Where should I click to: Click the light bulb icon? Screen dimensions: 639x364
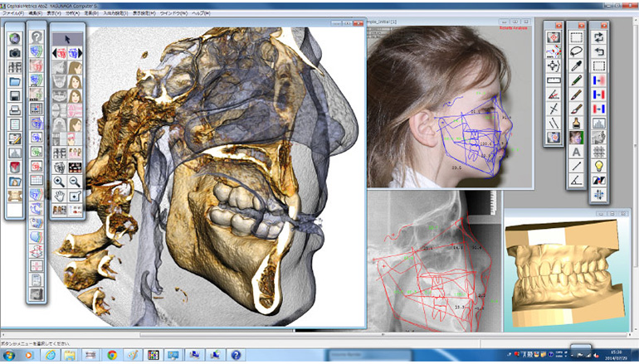pos(598,166)
